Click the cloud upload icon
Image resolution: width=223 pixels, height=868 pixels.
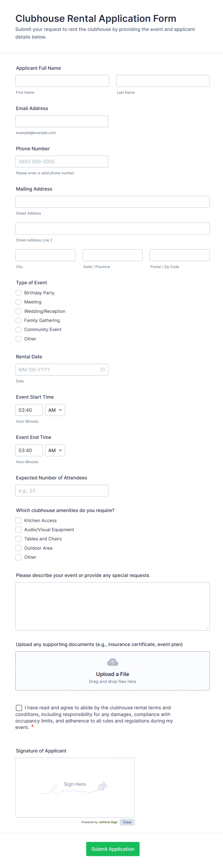pyautogui.click(x=112, y=662)
